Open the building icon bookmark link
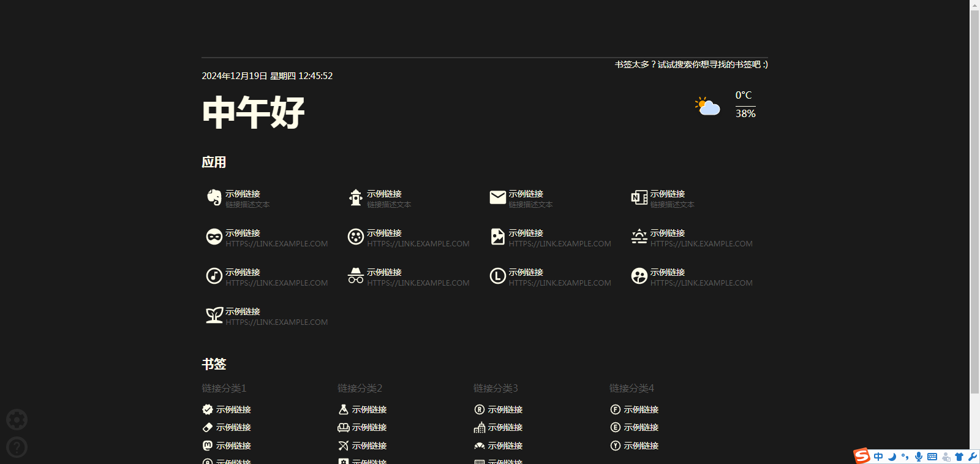The image size is (980, 464). [x=480, y=427]
